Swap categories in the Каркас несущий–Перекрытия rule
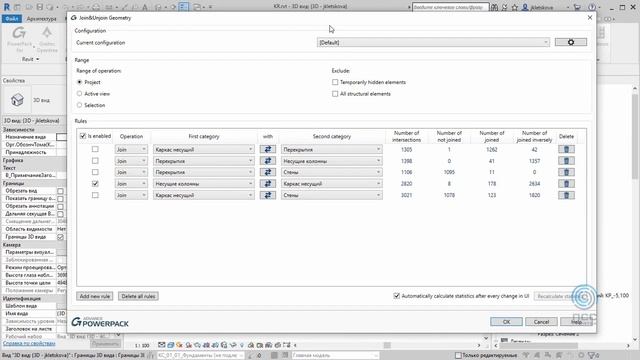 coord(268,149)
